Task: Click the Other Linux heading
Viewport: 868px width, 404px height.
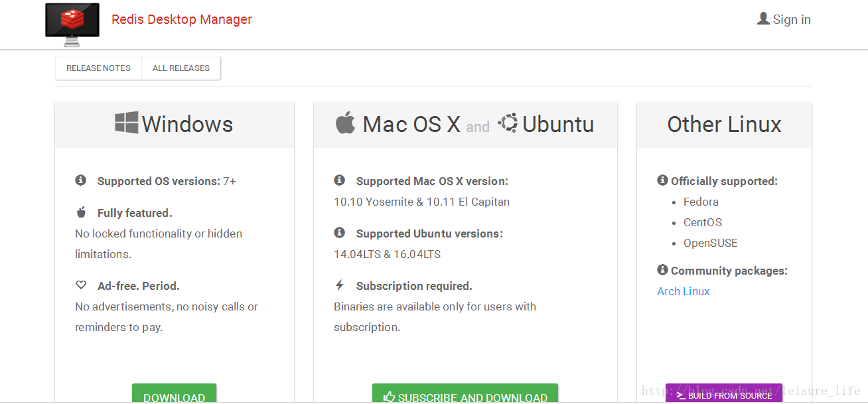Action: (x=724, y=124)
